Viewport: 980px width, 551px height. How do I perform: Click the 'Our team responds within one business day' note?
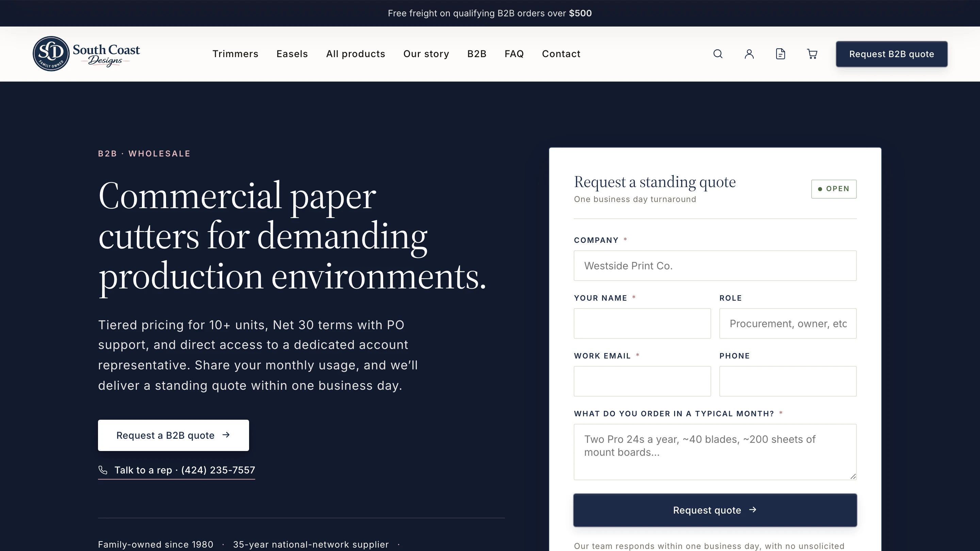pyautogui.click(x=709, y=546)
